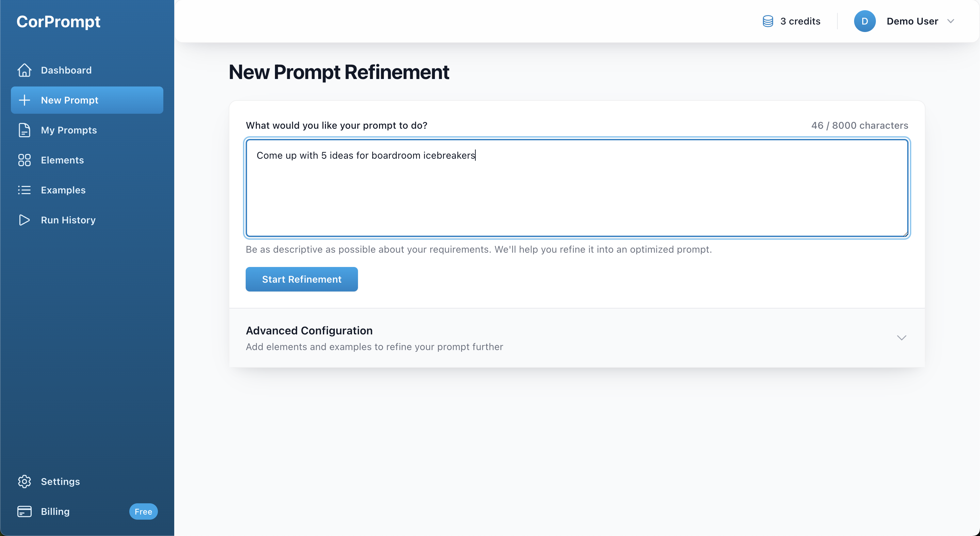Navigate to Run History in sidebar
Viewport: 980px width, 536px height.
pyautogui.click(x=68, y=220)
